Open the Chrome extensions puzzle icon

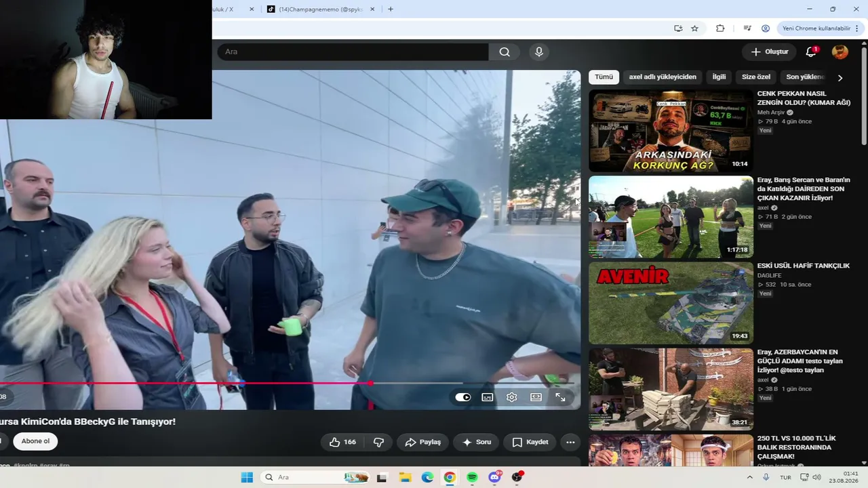pos(720,28)
